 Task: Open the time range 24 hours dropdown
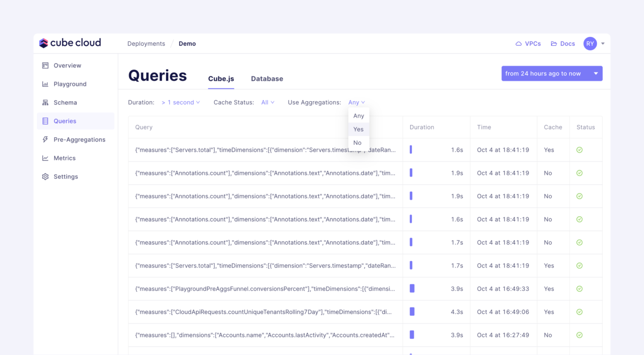(552, 74)
